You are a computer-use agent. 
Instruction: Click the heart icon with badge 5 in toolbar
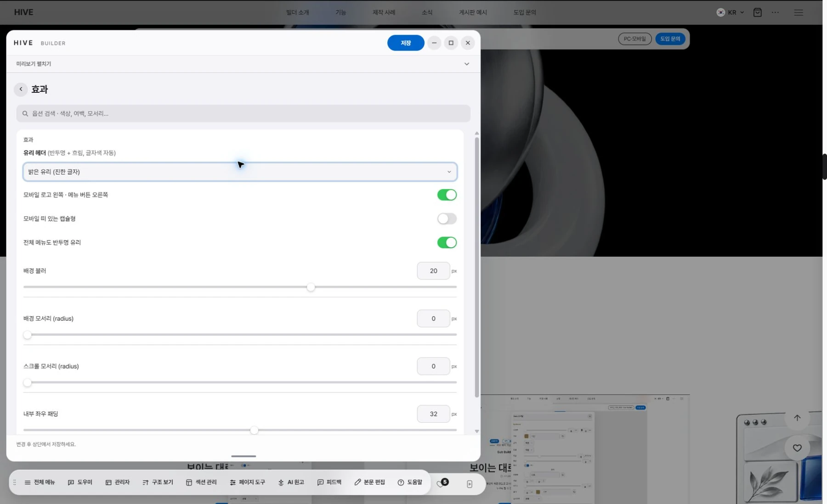442,483
